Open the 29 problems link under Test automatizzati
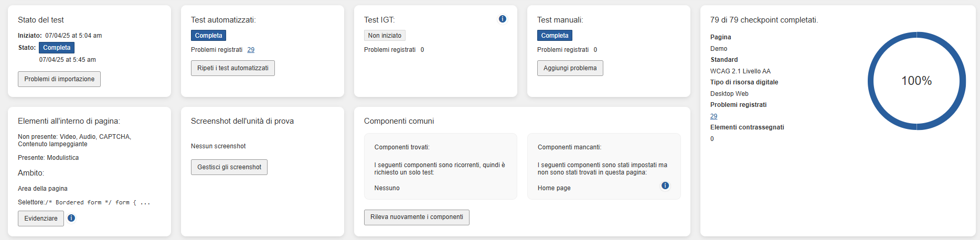 251,50
